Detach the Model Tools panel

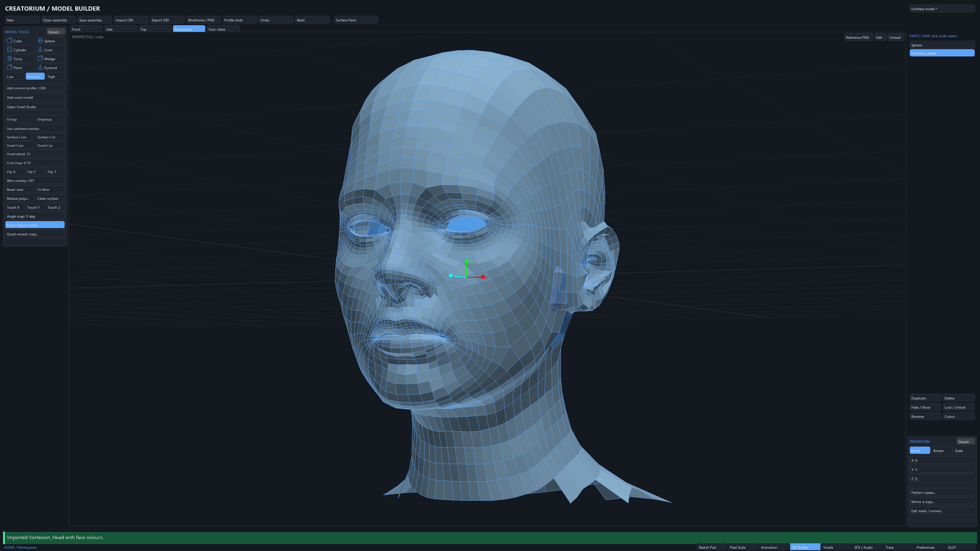click(x=56, y=32)
